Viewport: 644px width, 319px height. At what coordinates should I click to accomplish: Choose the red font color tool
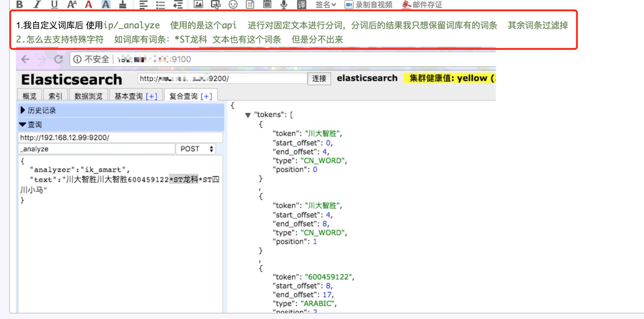click(89, 4)
